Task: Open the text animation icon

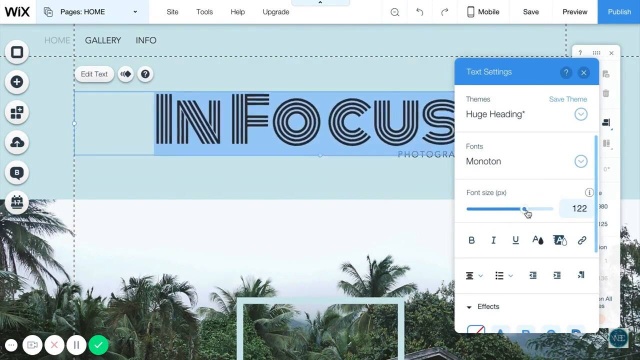Action: pyautogui.click(x=126, y=74)
